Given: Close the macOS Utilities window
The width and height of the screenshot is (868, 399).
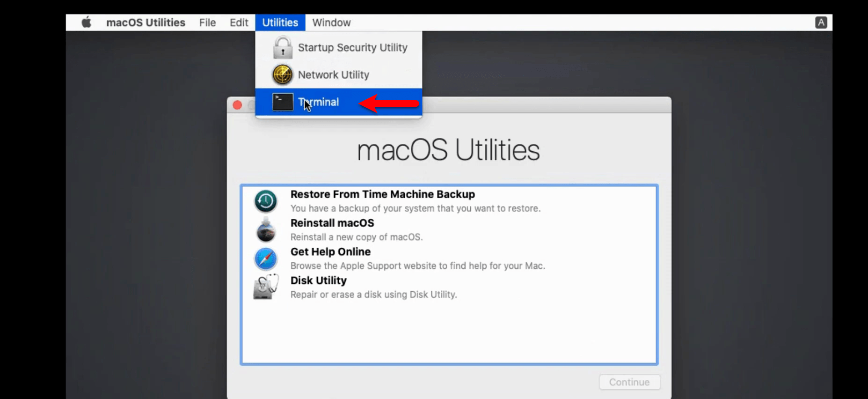Looking at the screenshot, I should pyautogui.click(x=237, y=105).
